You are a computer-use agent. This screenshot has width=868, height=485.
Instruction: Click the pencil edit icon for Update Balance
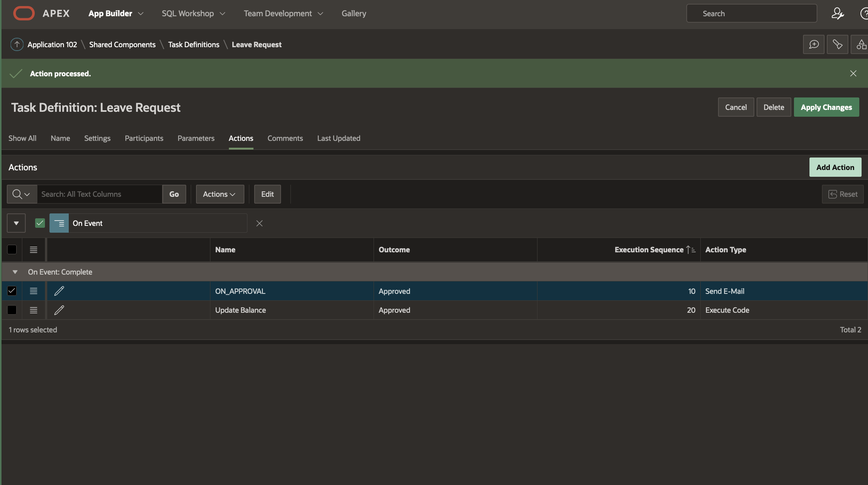coord(59,310)
